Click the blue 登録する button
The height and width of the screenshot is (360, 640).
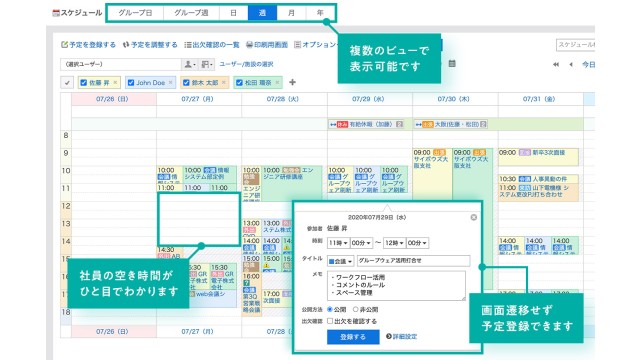point(353,337)
